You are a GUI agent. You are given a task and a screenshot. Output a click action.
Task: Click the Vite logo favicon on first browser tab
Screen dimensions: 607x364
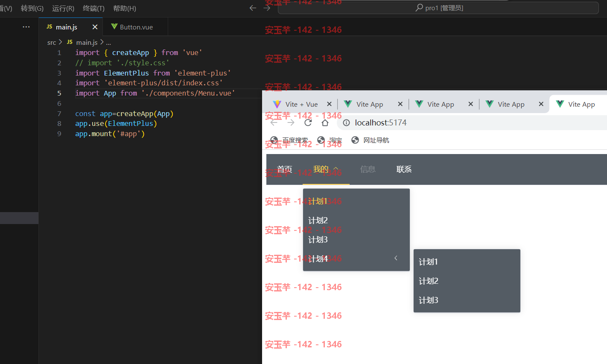[x=277, y=104]
